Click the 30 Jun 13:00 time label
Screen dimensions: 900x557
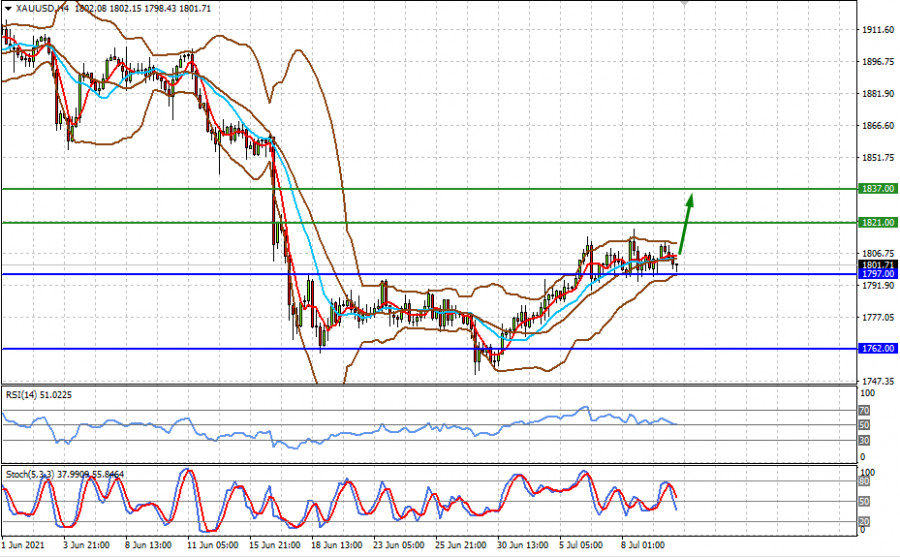pyautogui.click(x=523, y=546)
